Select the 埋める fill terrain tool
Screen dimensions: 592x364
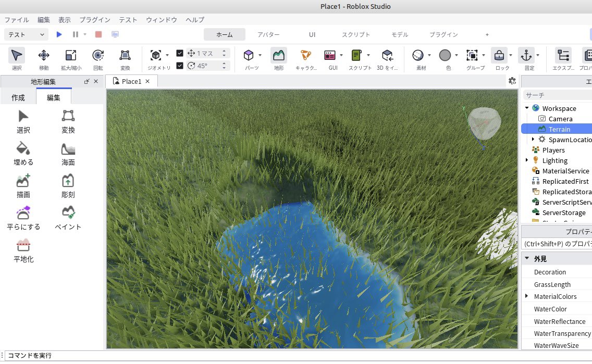[x=23, y=154]
